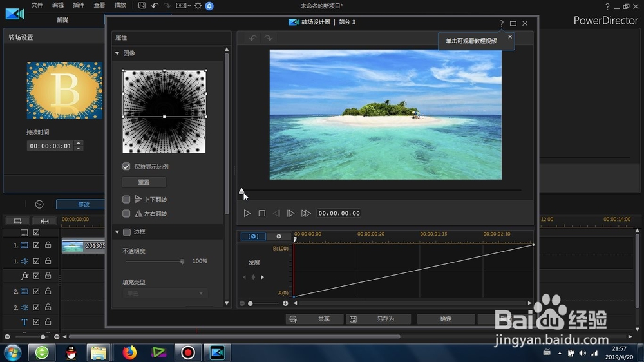Zoom in main timeline plus button

tap(57, 337)
